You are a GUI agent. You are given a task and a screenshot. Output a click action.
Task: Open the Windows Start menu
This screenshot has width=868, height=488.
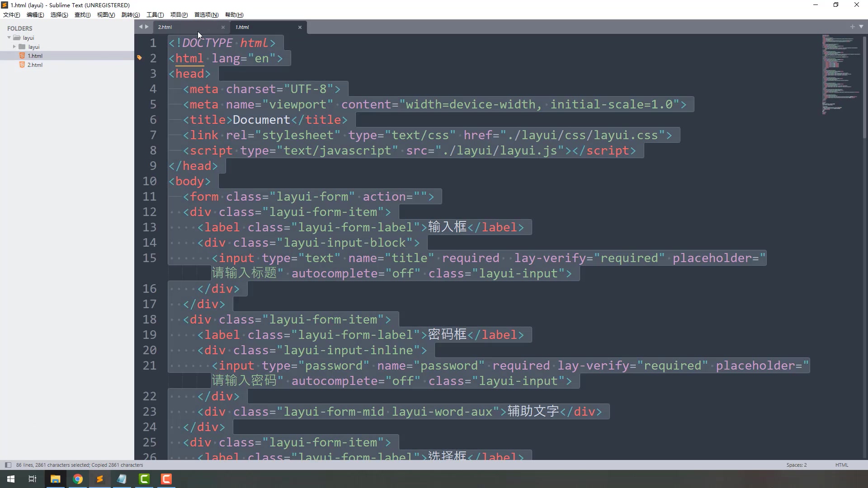point(11,479)
